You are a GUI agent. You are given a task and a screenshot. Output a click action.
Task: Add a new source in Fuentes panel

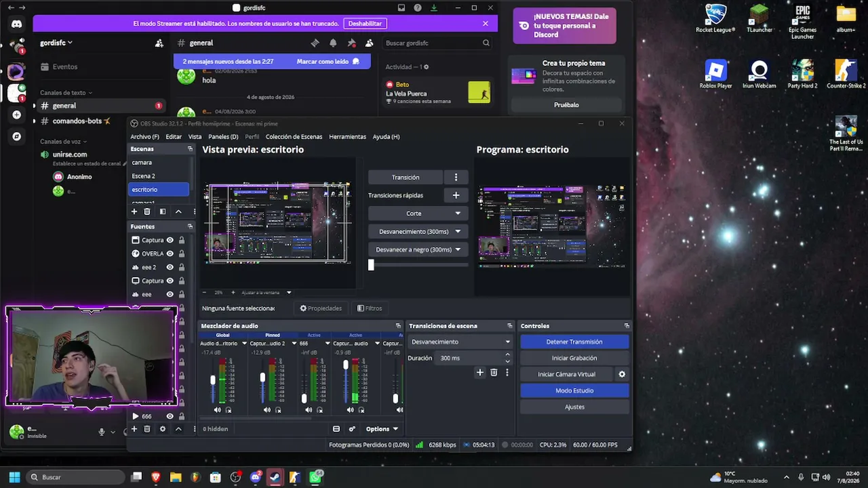click(134, 429)
